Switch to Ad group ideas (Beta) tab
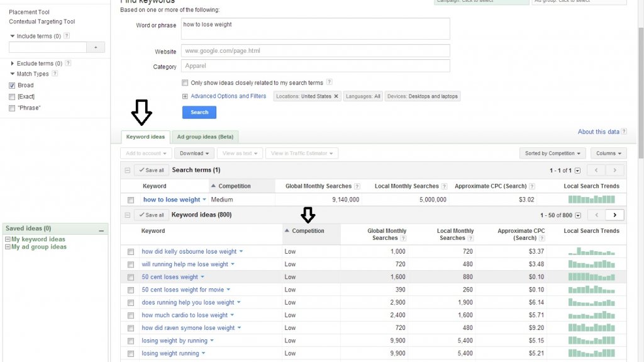 click(205, 137)
